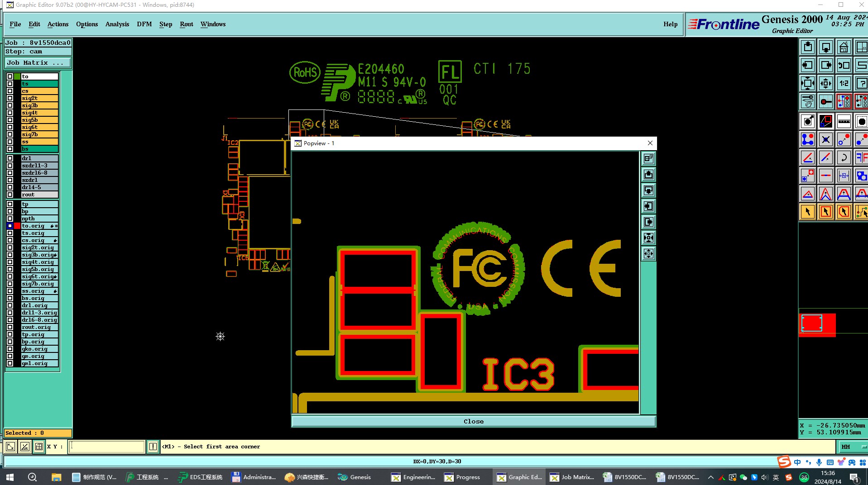Click the green color swatch of layer to
The height and width of the screenshot is (485, 868).
click(17, 76)
